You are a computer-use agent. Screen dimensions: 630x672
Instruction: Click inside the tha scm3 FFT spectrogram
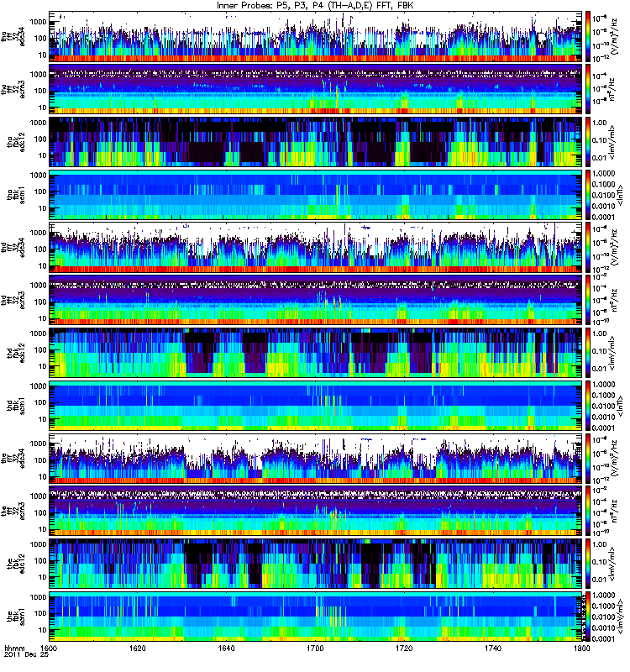(x=315, y=89)
